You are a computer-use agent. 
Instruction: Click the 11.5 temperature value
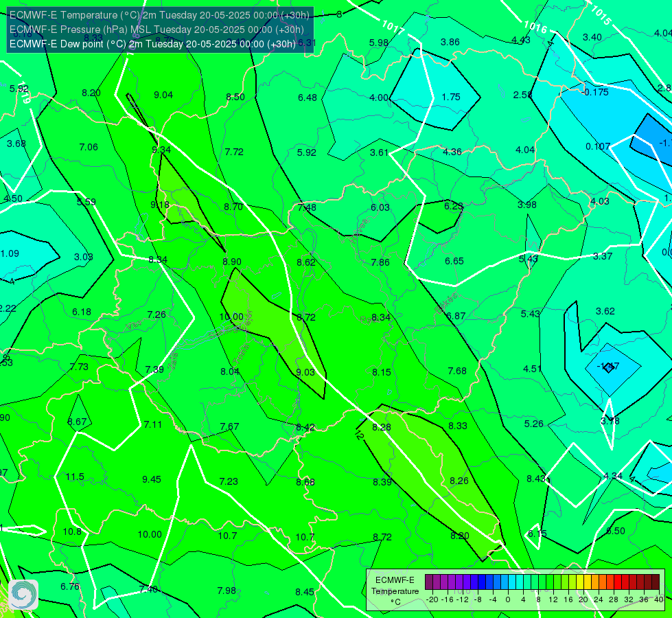[x=75, y=477]
